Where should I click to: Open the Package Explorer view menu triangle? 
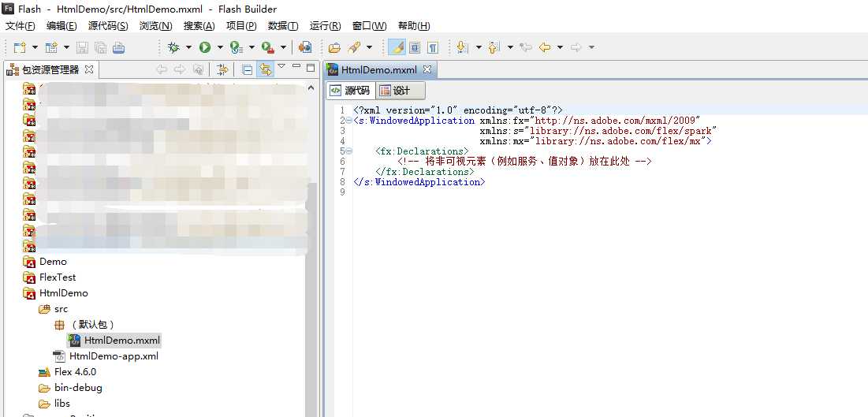pos(281,66)
